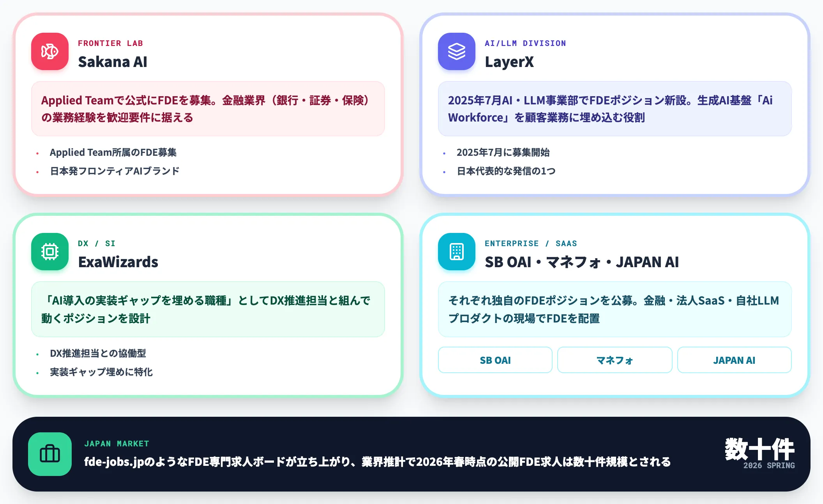Click the red fish icon for Sakana AI

50,51
